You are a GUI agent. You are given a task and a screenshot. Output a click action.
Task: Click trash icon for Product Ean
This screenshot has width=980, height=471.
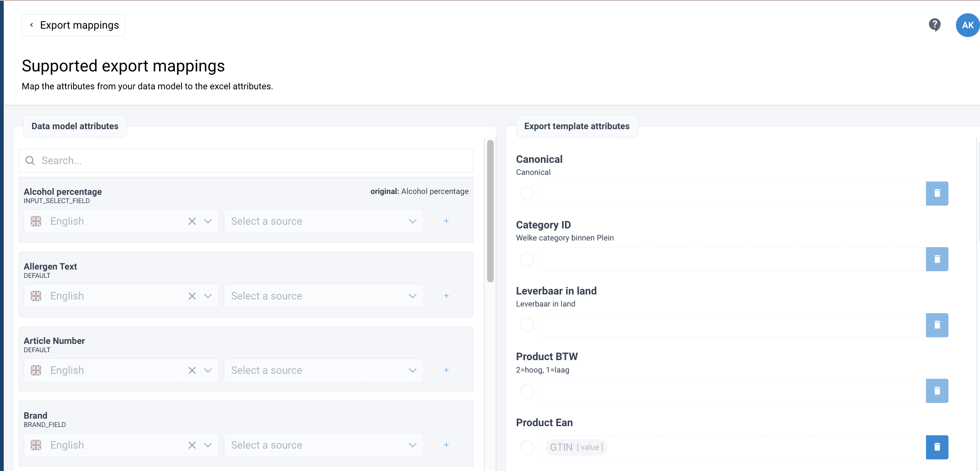tap(937, 447)
